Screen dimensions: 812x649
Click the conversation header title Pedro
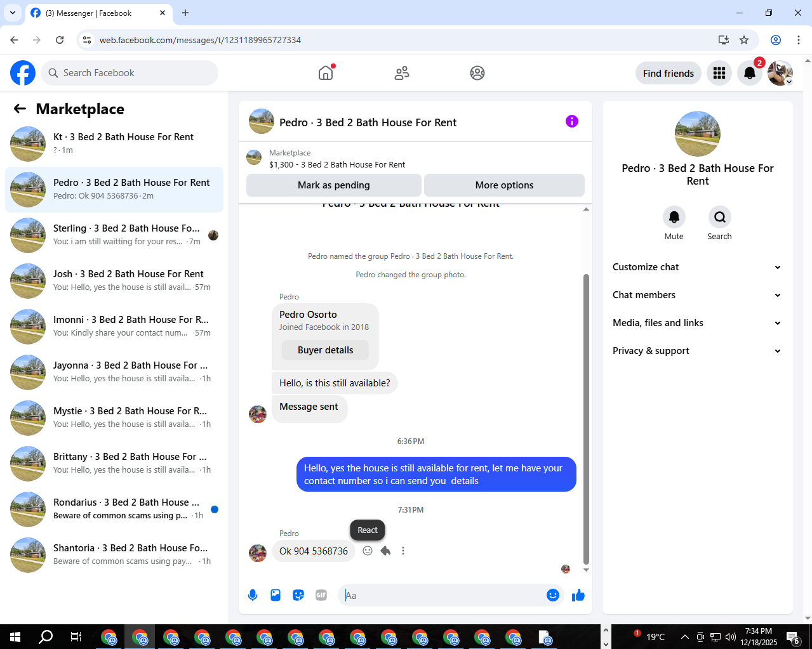[368, 122]
